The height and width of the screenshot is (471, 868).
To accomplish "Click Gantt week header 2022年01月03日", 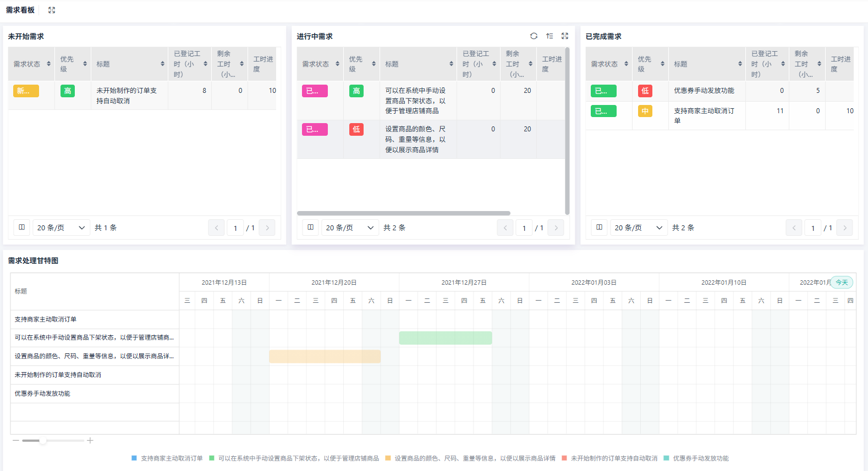I will coord(594,282).
